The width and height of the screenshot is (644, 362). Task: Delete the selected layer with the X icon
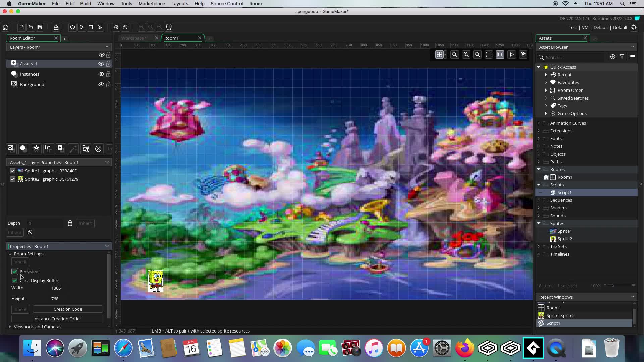pyautogui.click(x=98, y=148)
